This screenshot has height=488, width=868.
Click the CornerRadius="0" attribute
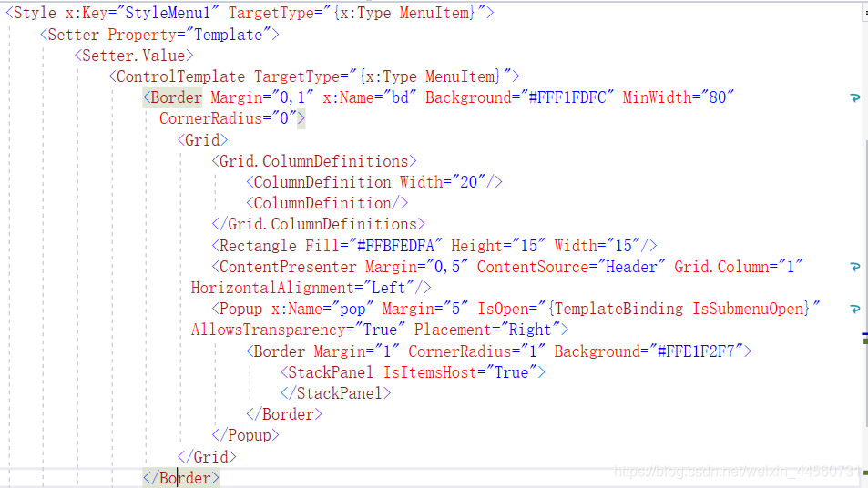pos(228,119)
